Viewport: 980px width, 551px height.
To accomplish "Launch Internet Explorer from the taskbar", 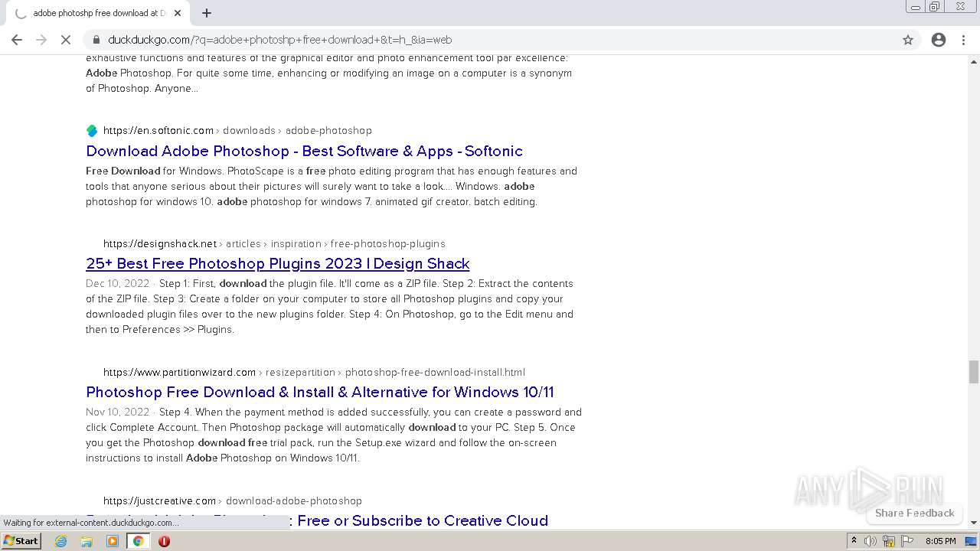I will (x=61, y=541).
